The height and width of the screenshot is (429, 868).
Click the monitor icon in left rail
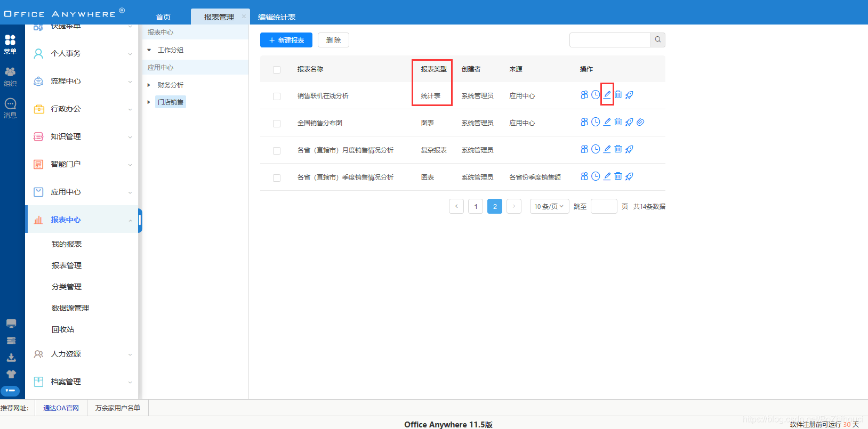pyautogui.click(x=11, y=323)
